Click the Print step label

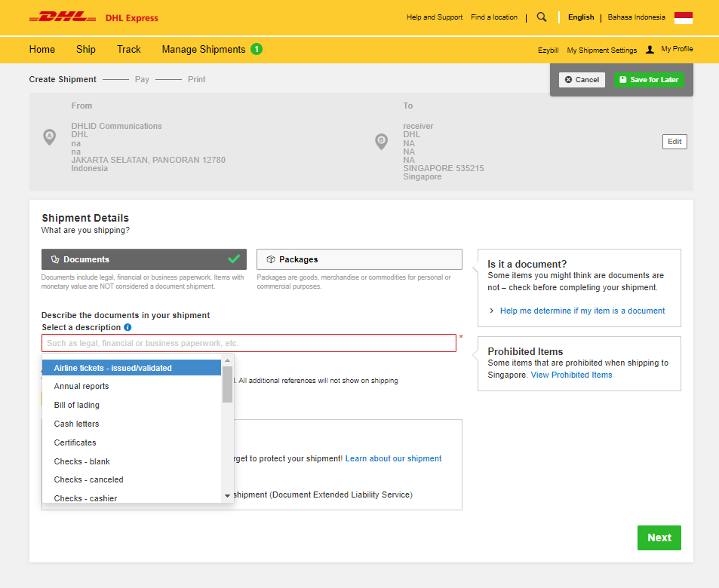point(196,79)
